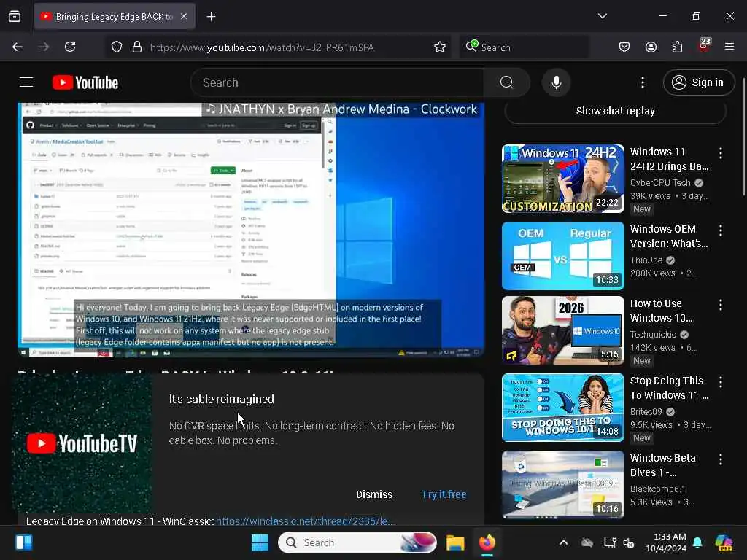The image size is (747, 560).
Task: Click the Firefox Search box in toolbar
Action: point(524,47)
